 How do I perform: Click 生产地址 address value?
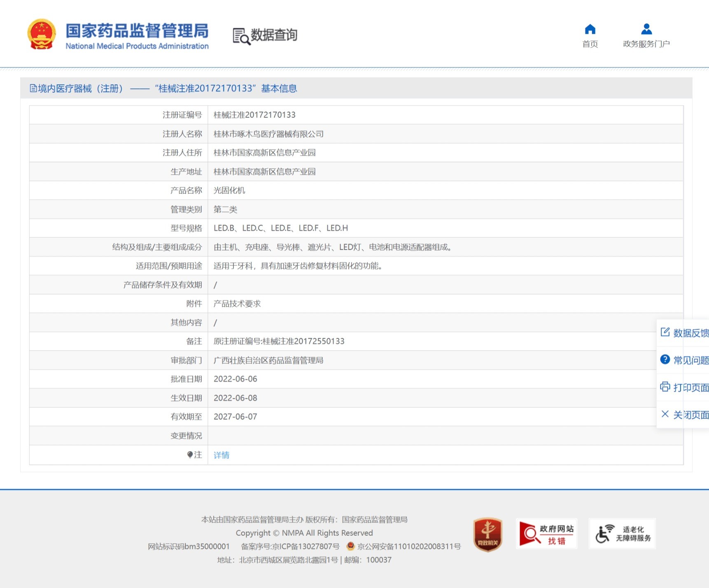click(x=264, y=172)
